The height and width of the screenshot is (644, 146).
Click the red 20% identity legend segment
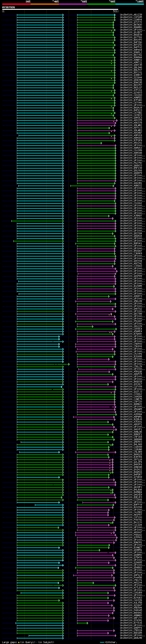[16, 4]
